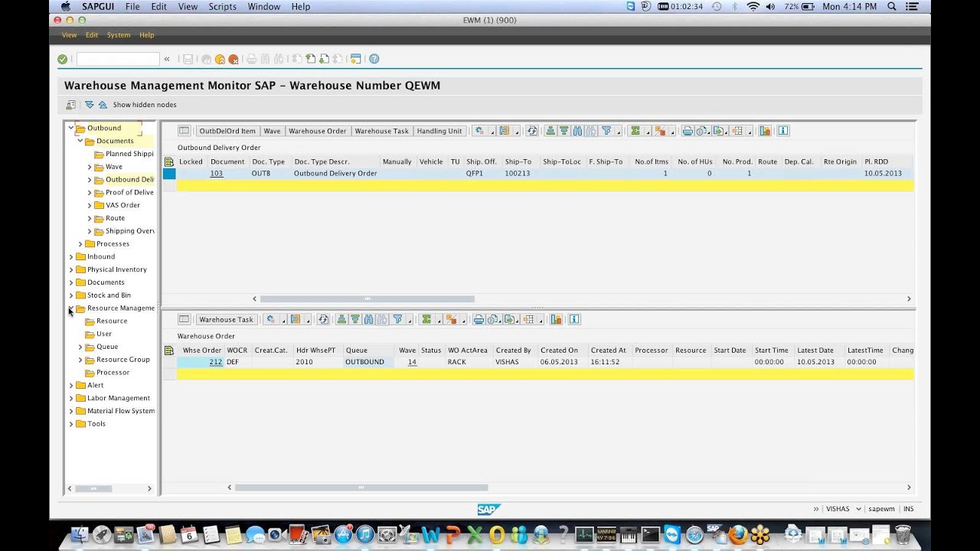
Task: Click Find binoculars in Warehouse Order toolbar
Action: [368, 320]
